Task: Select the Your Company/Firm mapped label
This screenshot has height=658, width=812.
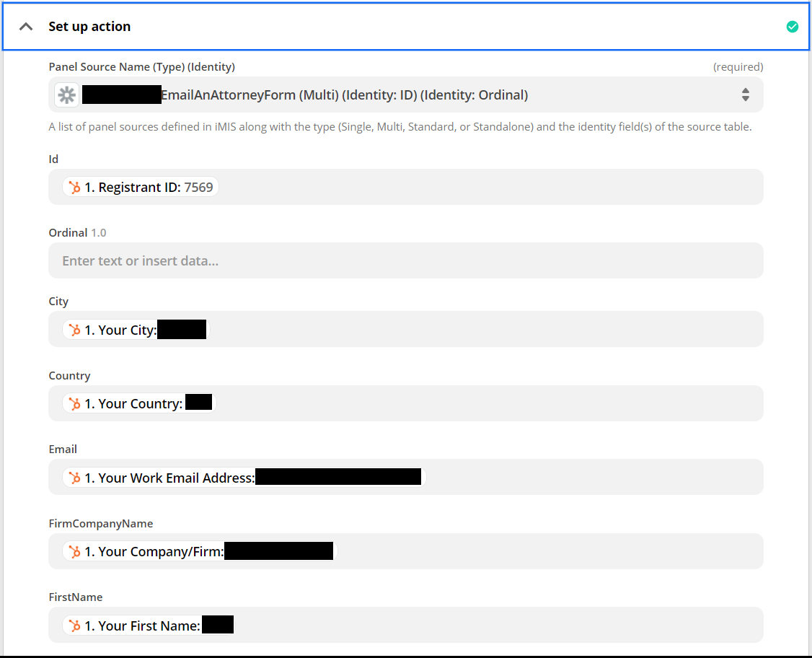Action: point(154,552)
